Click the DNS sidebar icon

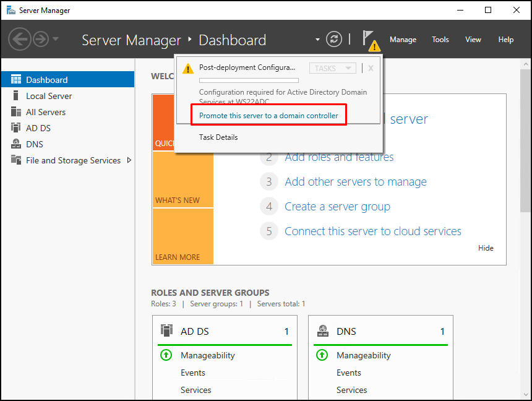(16, 144)
